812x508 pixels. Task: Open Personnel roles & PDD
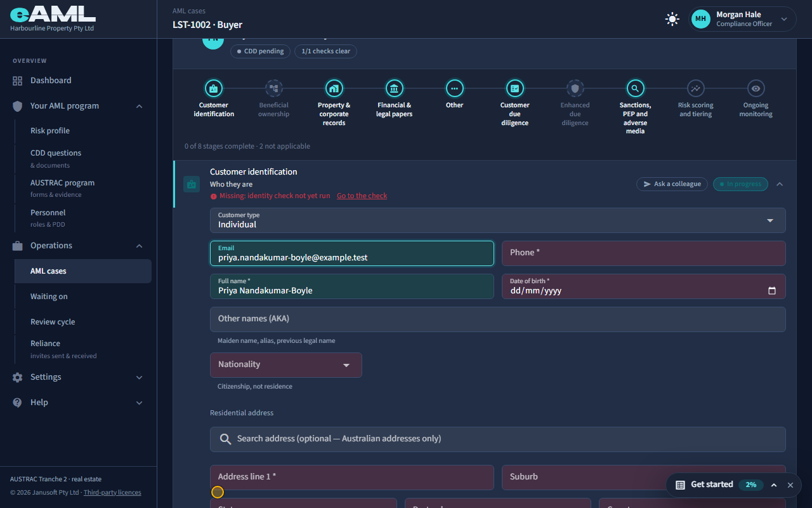pyautogui.click(x=83, y=218)
